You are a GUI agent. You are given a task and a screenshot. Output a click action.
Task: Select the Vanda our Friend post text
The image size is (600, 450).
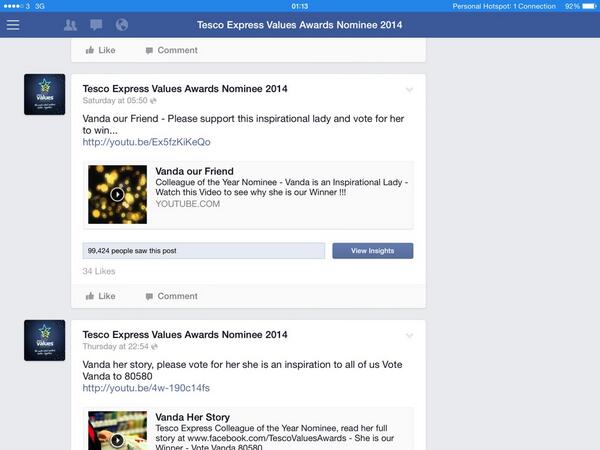(243, 124)
